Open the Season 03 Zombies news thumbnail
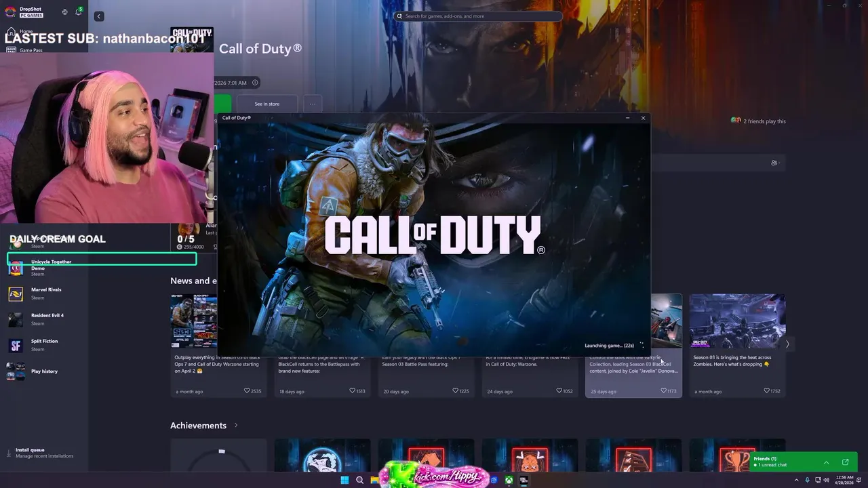 [x=737, y=321]
